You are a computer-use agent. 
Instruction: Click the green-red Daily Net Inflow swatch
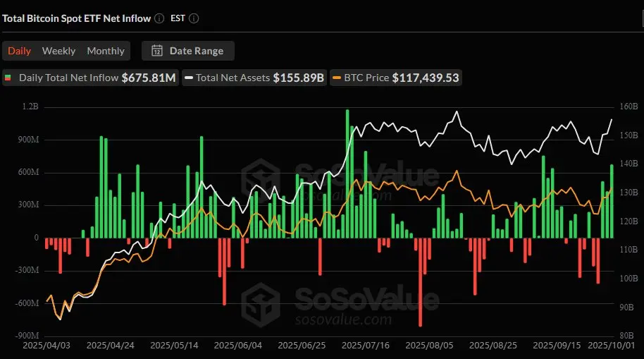8,78
